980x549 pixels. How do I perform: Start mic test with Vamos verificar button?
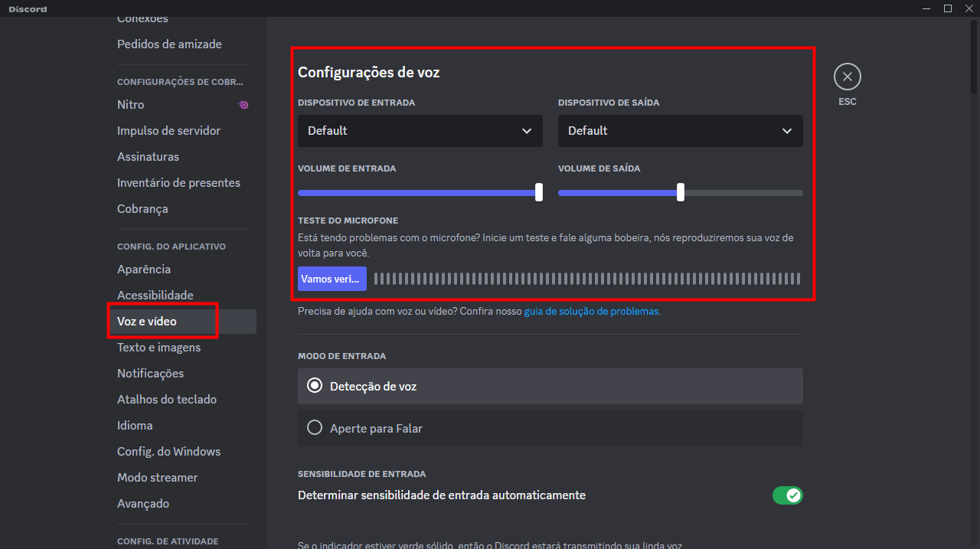(332, 279)
